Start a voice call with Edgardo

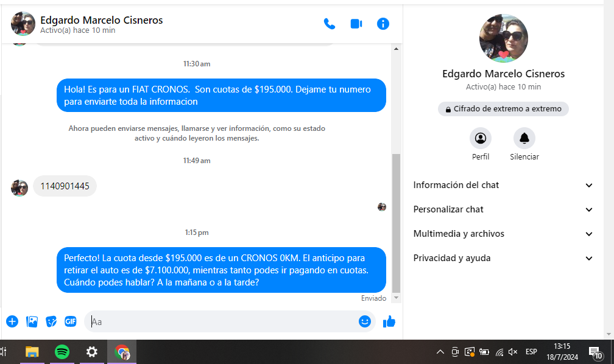[x=330, y=24]
